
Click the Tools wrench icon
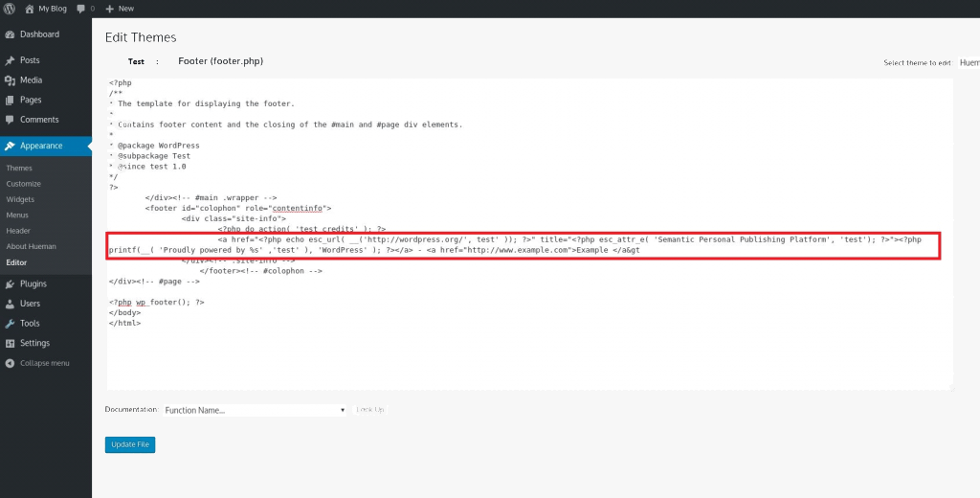[10, 324]
